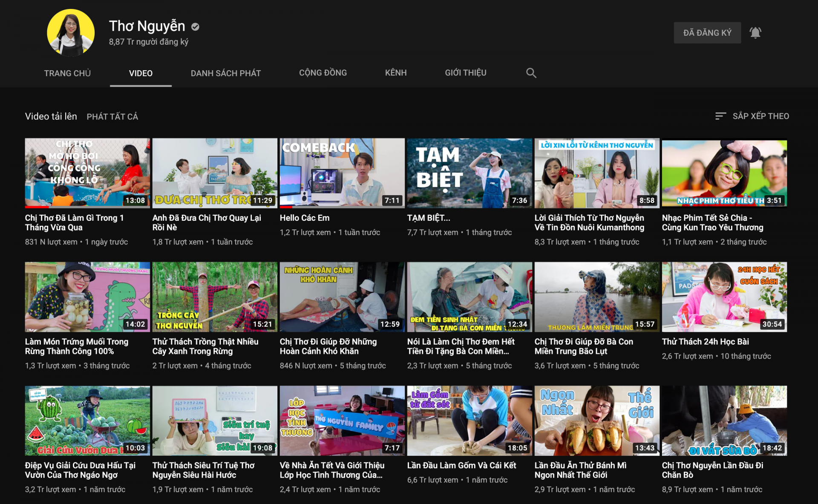Click the verified checkmark badge next to channel name

(196, 26)
